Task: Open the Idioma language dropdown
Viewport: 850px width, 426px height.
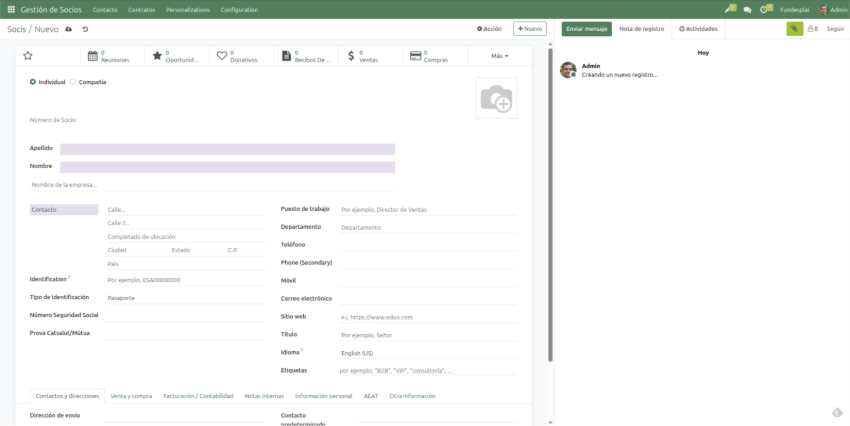Action: point(427,353)
